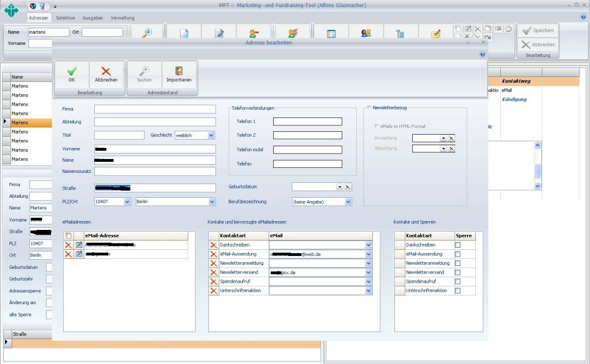
Task: Open the Anmeldung date dropdown
Action: click(444, 138)
